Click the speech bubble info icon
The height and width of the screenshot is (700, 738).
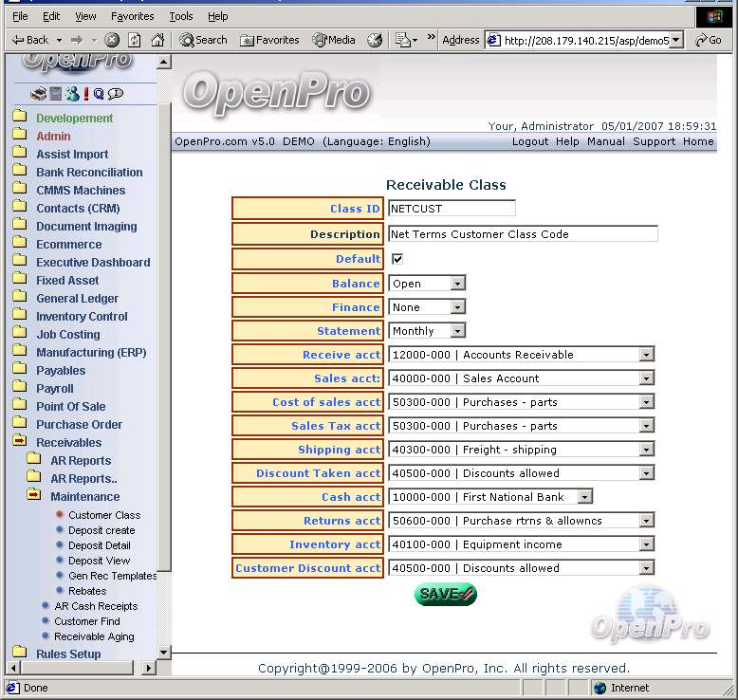click(x=115, y=94)
